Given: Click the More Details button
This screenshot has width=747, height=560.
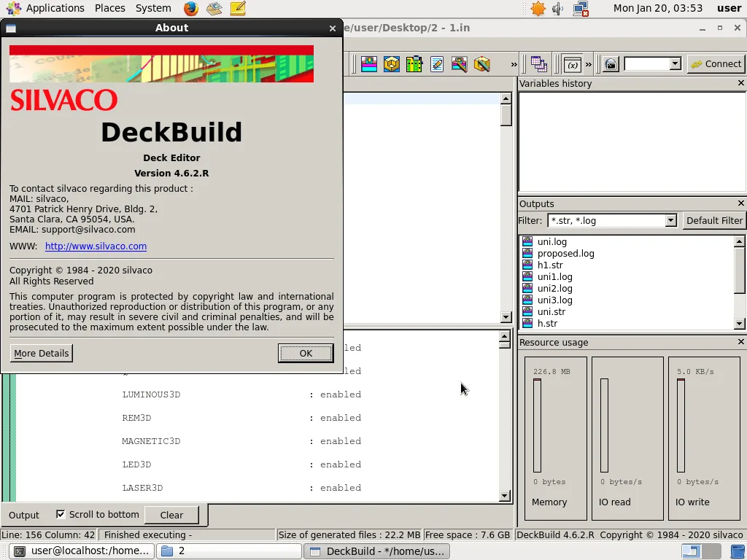Looking at the screenshot, I should (42, 354).
